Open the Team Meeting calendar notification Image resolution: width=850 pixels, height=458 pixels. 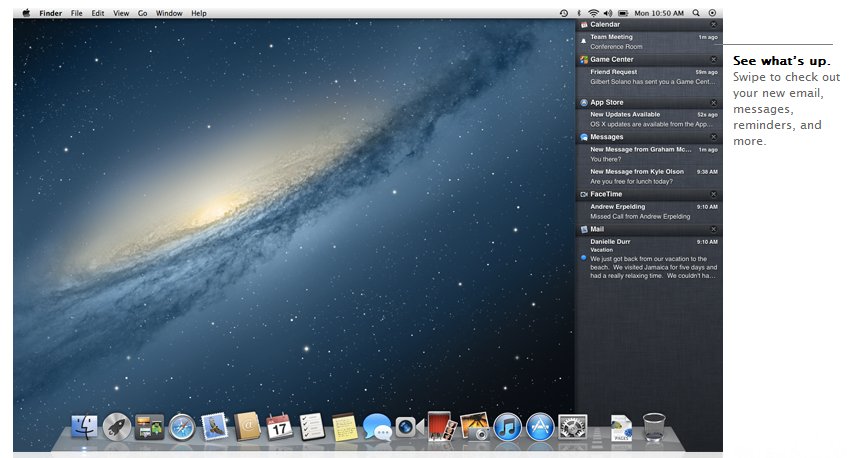click(x=649, y=42)
